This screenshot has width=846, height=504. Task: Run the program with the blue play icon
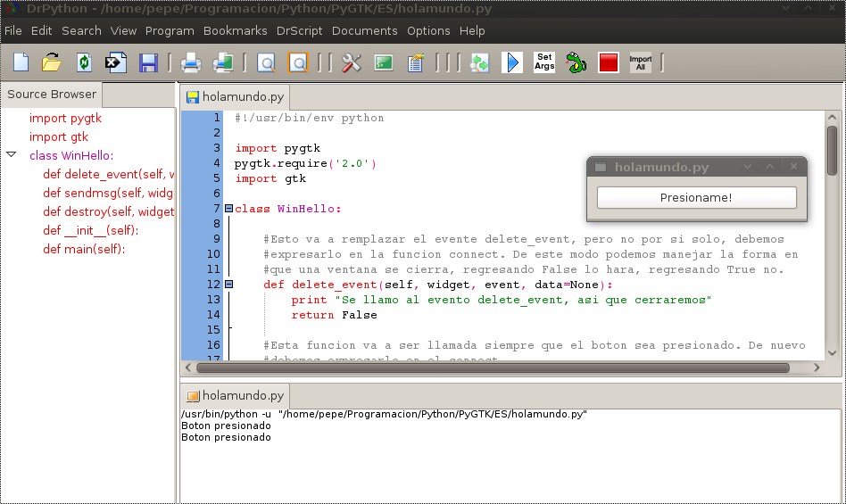pos(512,62)
